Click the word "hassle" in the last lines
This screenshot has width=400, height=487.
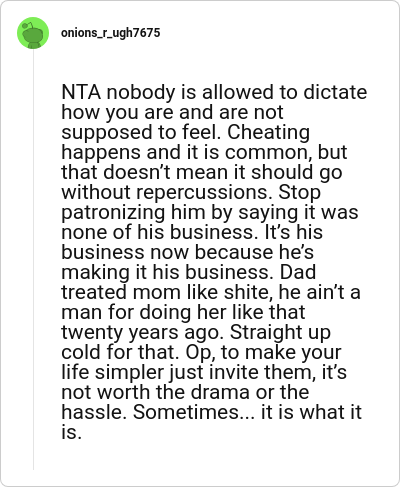pos(93,412)
